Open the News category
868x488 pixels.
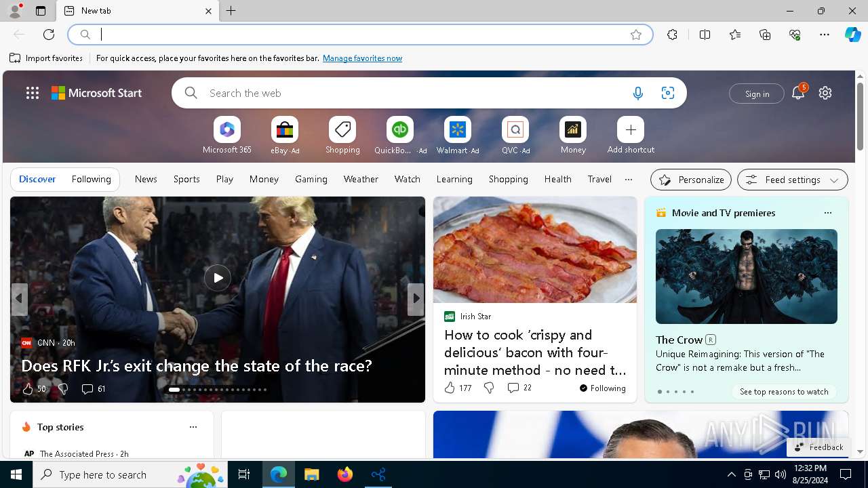pos(146,179)
